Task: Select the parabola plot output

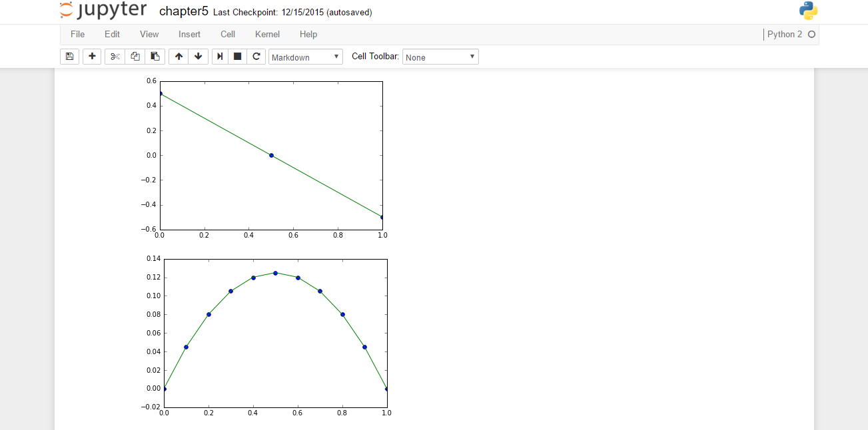Action: [274, 333]
